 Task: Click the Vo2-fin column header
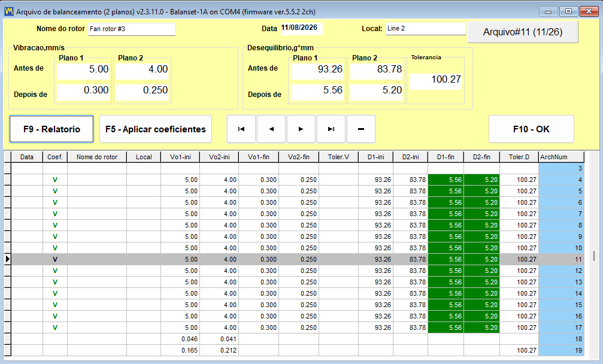(x=299, y=157)
